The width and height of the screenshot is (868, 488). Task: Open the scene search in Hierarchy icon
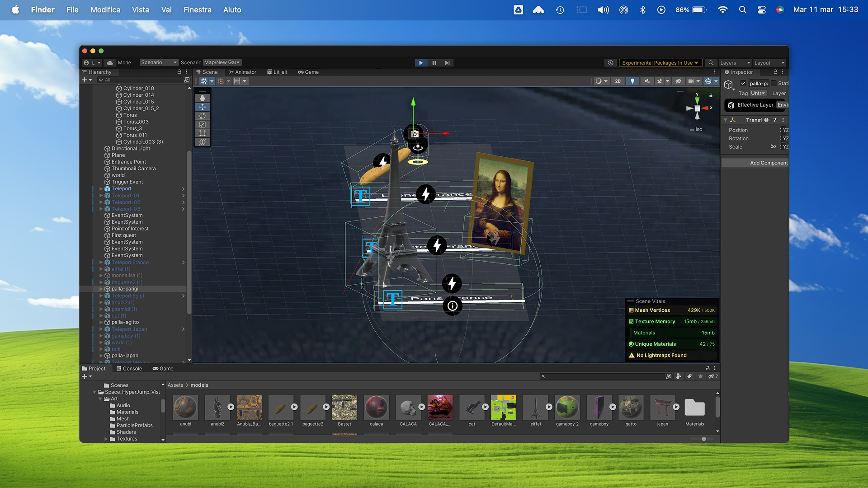click(187, 80)
